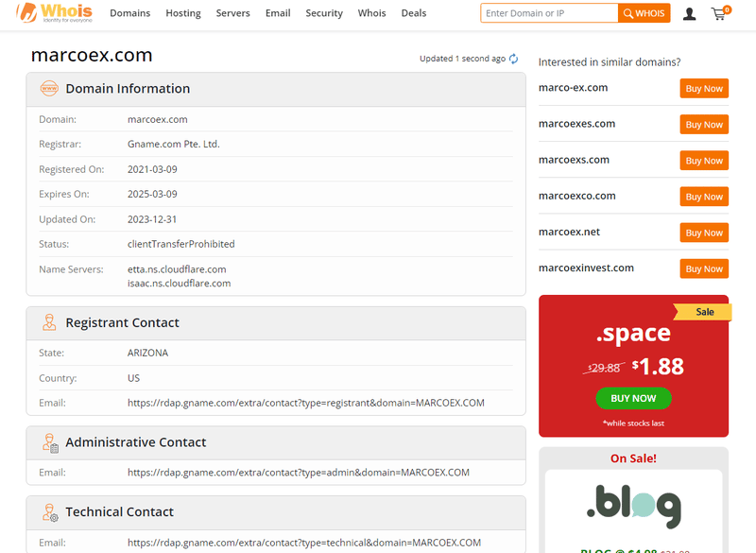The height and width of the screenshot is (553, 756).
Task: Open the shopping cart icon
Action: [720, 13]
